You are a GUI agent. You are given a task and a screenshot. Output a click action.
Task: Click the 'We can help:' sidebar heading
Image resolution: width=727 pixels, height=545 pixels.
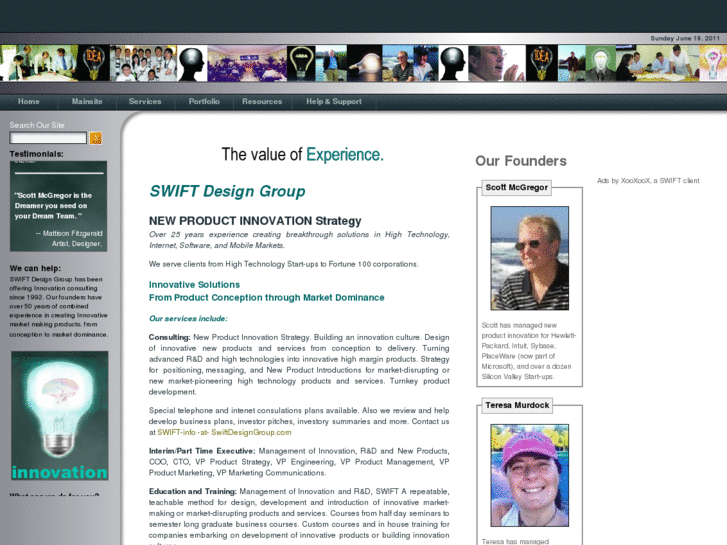[35, 269]
